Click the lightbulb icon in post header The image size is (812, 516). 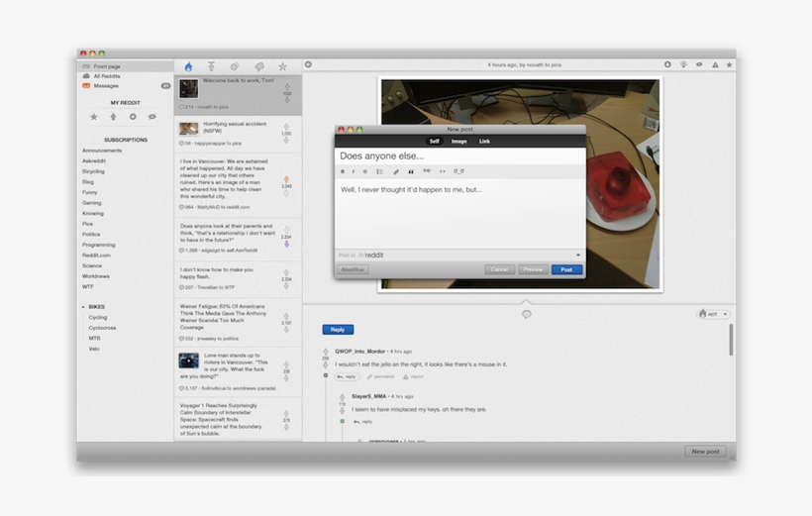683,64
